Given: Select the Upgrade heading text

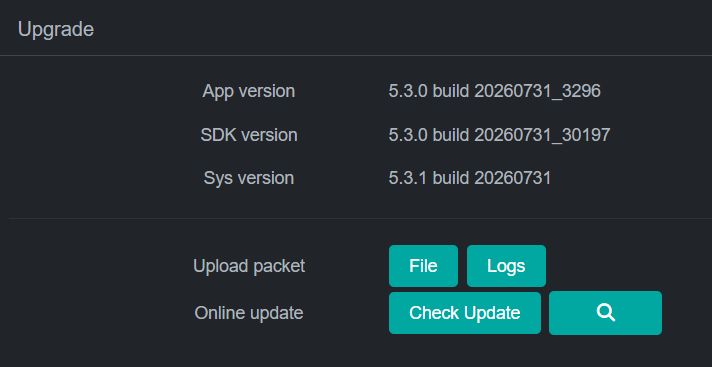Looking at the screenshot, I should point(56,30).
